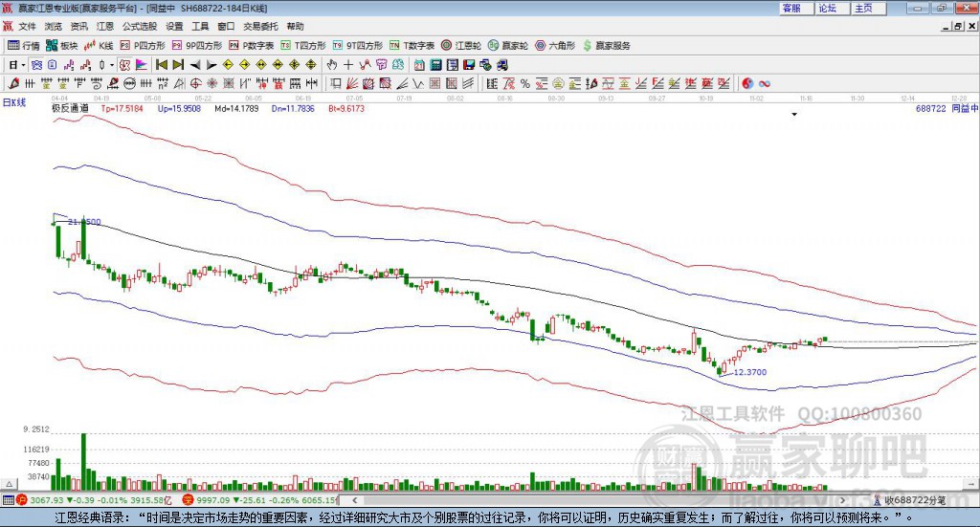Screen dimensions: 980x527
Task: Switch to the K线 chart view
Action: [99, 46]
